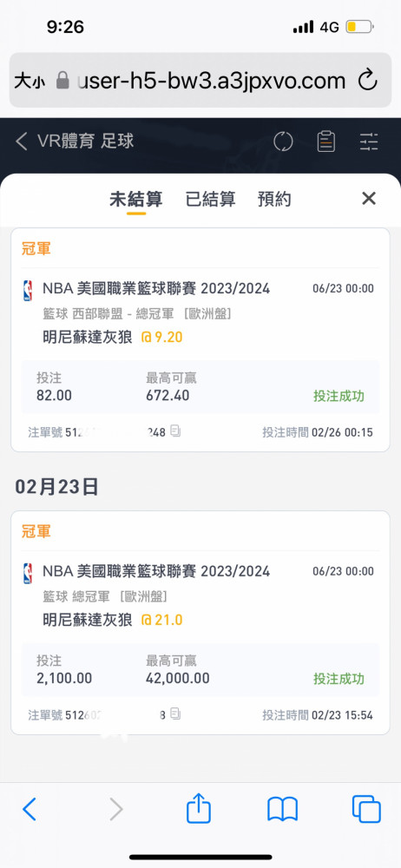Image resolution: width=401 pixels, height=868 pixels.
Task: Open the 大小 text size menu
Action: tap(30, 81)
